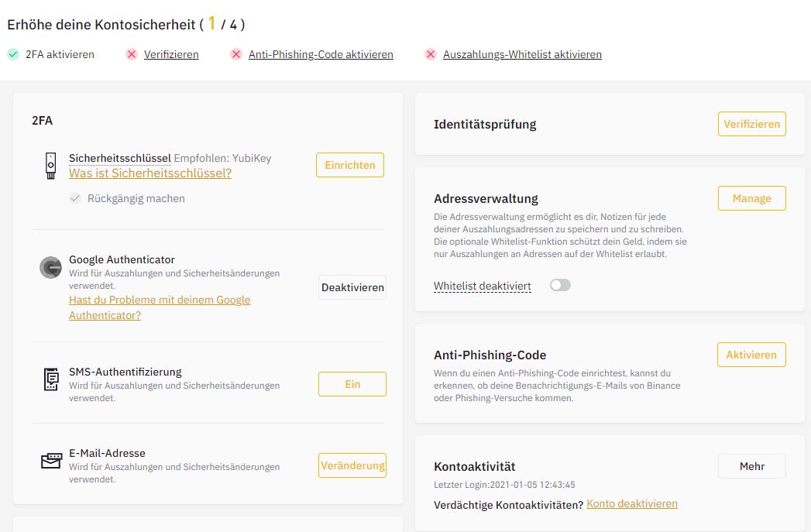Image resolution: width=811 pixels, height=532 pixels.
Task: Click the E-Mail-Adresse envelope icon
Action: [x=50, y=461]
